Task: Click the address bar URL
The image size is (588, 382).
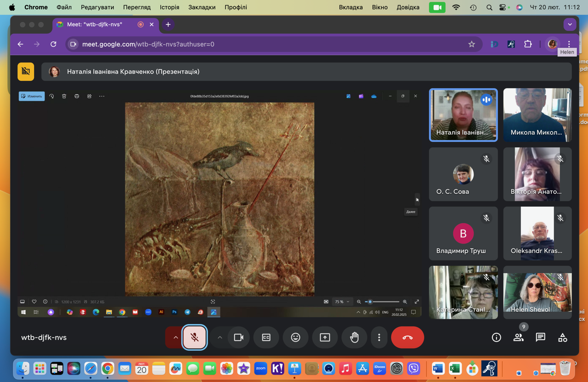Action: pyautogui.click(x=148, y=44)
